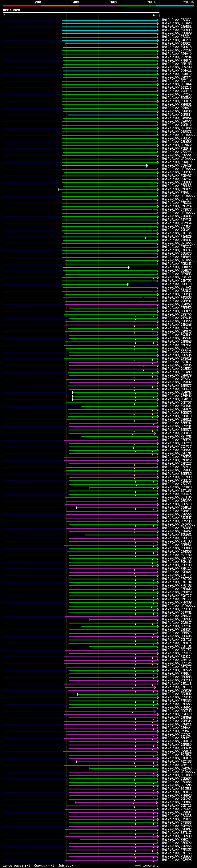This screenshot has width=197, height=868.
Task: Click the red ~20% identity legend bar
Action: [x=22, y=6]
